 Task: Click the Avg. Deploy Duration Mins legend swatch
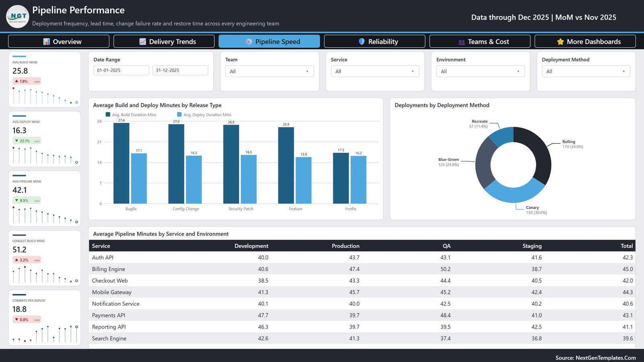179,115
